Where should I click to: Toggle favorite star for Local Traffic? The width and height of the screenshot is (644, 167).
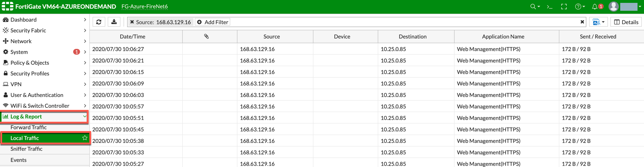(85, 138)
